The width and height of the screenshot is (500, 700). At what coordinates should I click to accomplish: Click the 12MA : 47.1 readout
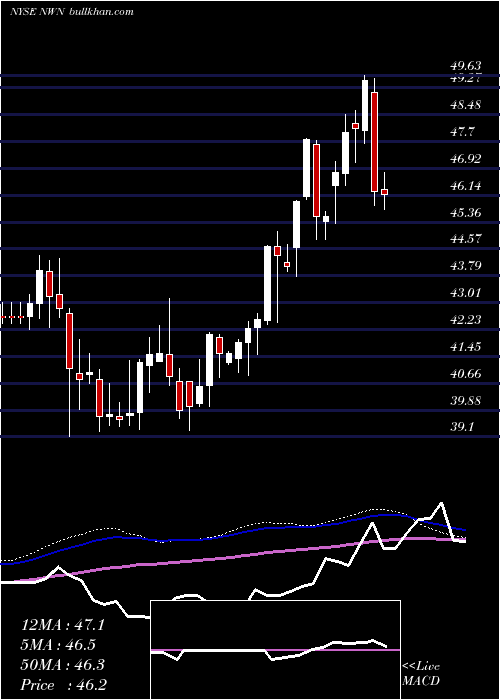(63, 625)
